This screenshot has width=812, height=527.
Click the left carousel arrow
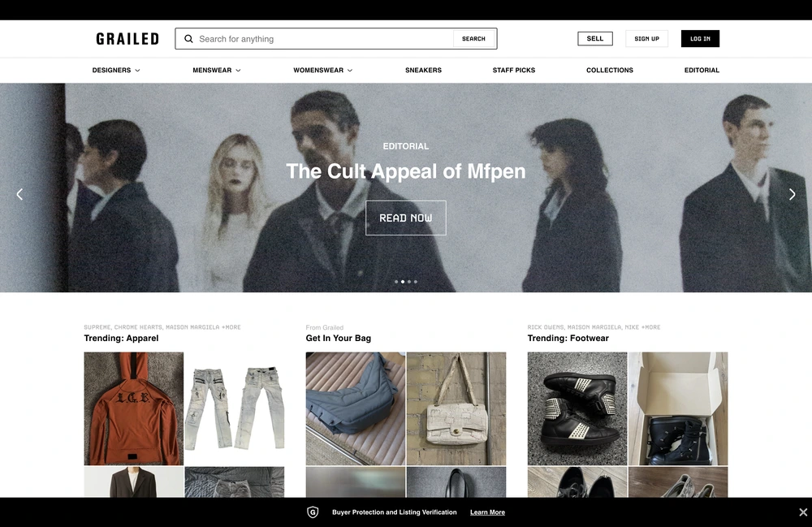[19, 194]
